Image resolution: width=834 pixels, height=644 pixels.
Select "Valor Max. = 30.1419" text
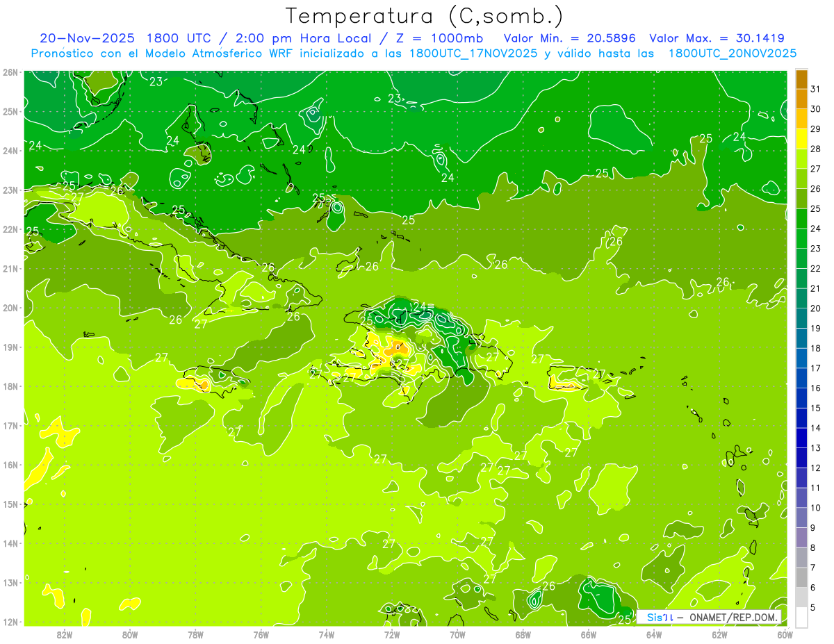(x=717, y=38)
